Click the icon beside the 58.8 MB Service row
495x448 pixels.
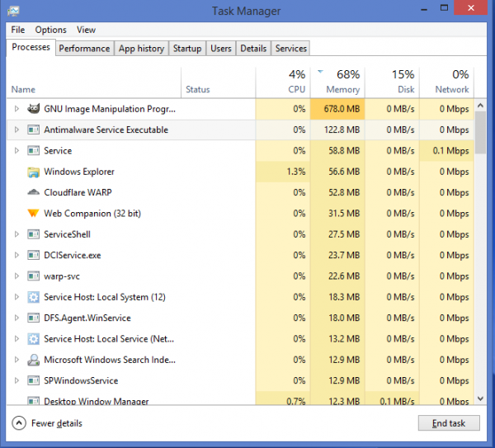(33, 151)
